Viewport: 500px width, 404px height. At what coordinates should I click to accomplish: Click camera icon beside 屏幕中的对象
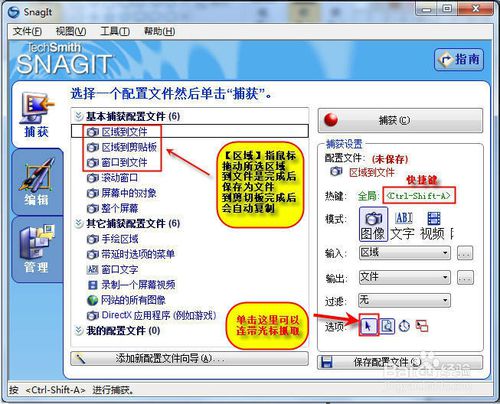pos(93,193)
